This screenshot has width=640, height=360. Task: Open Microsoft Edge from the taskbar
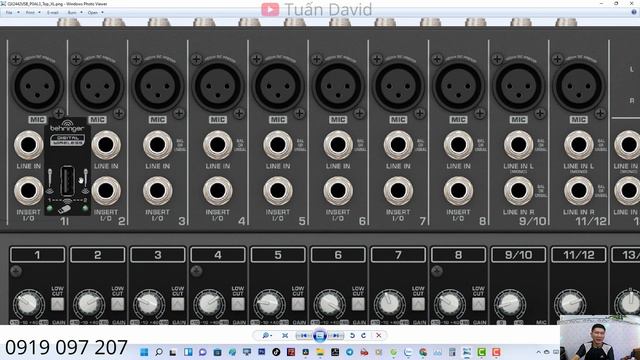232,352
